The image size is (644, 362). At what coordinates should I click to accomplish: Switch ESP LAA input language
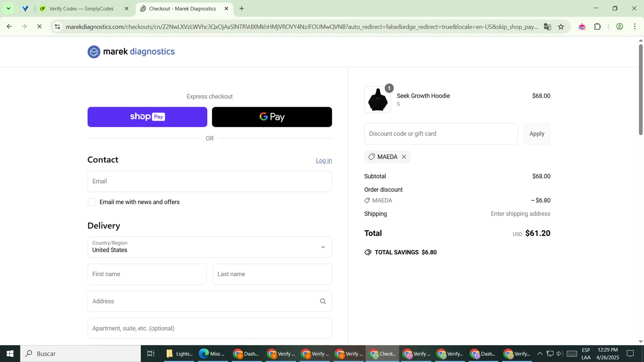pyautogui.click(x=586, y=354)
